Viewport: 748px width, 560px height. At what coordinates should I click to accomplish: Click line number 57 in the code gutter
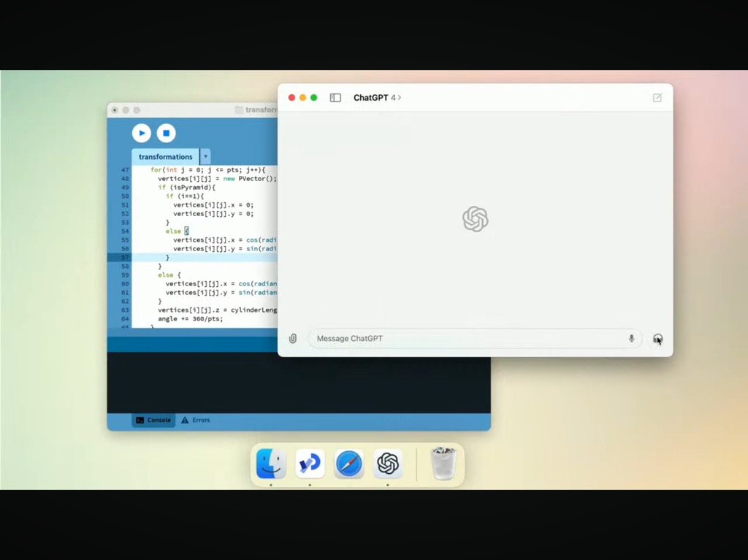(125, 258)
